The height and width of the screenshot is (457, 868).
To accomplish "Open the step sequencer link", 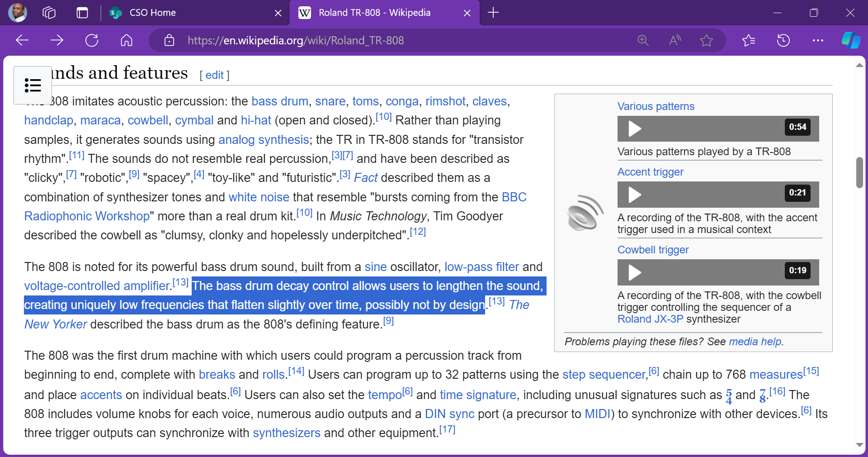I will pos(604,375).
